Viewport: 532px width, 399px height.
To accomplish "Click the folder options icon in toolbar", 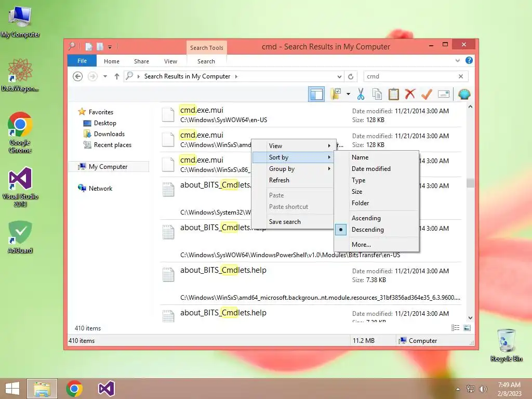I will [336, 95].
